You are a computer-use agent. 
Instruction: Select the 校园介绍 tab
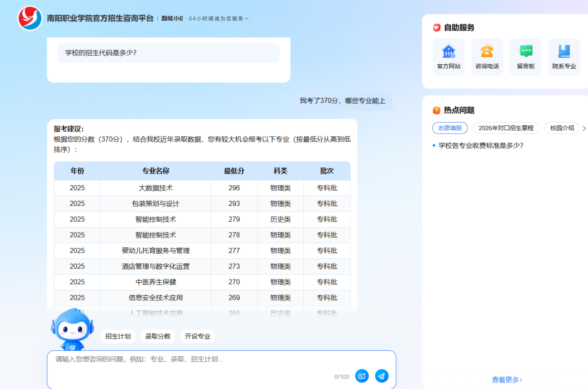[x=562, y=128]
